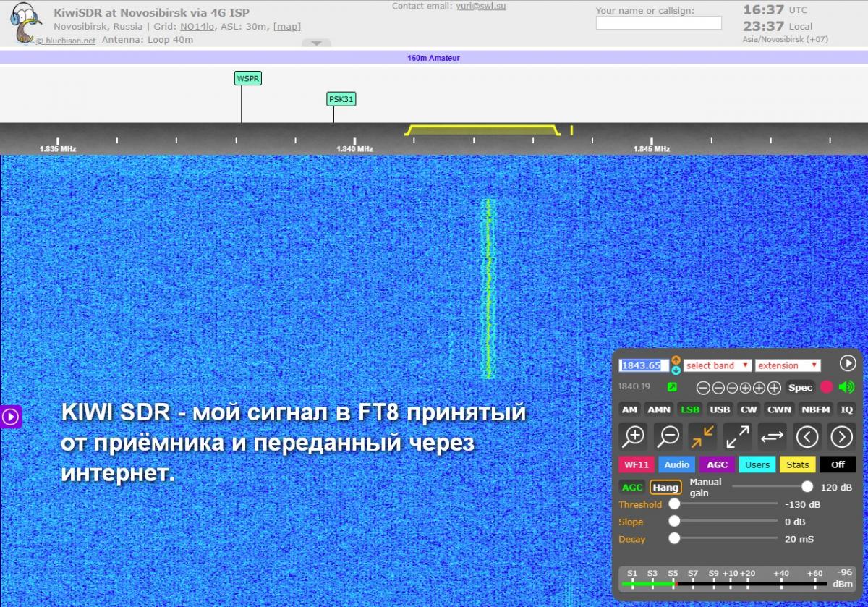
Task: Enable the Hang toggle
Action: [x=665, y=487]
